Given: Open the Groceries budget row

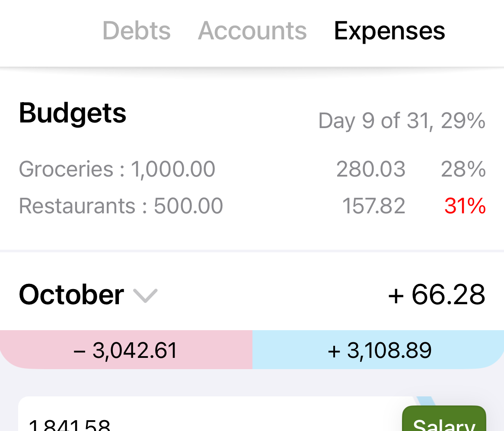Looking at the screenshot, I should [x=117, y=169].
